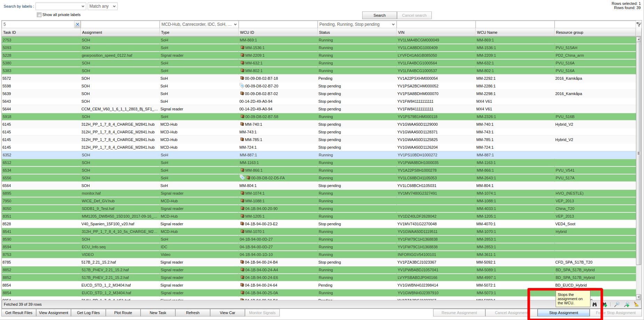Open the Match any dropdown

pyautogui.click(x=102, y=6)
